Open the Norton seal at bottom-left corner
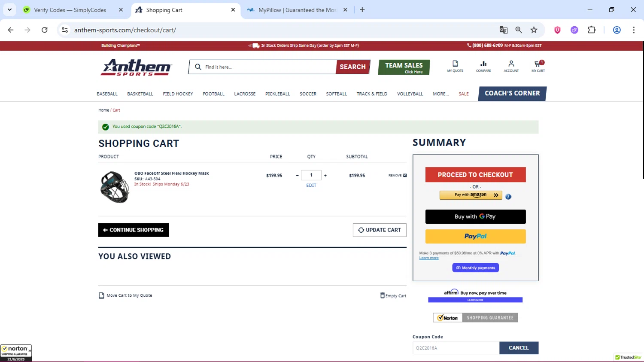The width and height of the screenshot is (644, 362). (16, 353)
